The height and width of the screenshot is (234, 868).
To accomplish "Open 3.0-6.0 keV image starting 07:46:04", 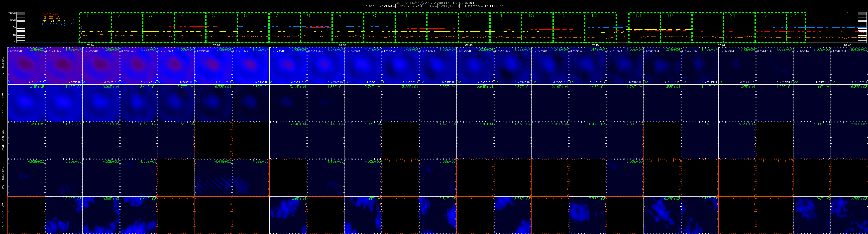I will point(849,65).
